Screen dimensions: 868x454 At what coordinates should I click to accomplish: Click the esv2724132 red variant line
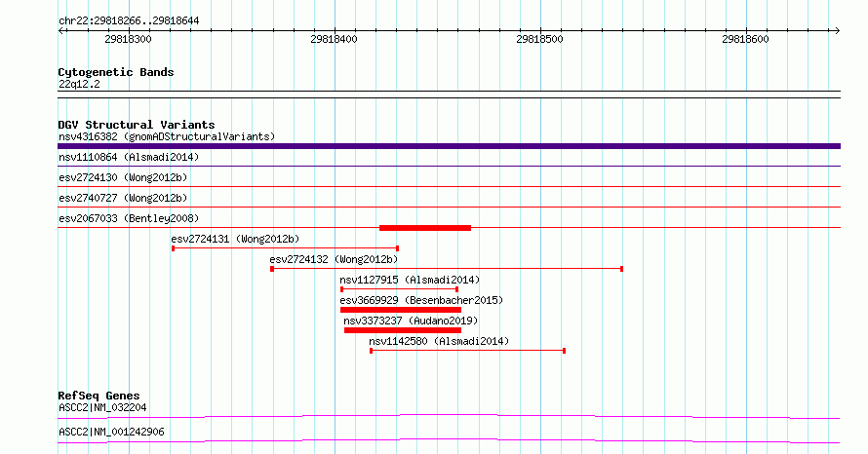pyautogui.click(x=447, y=269)
